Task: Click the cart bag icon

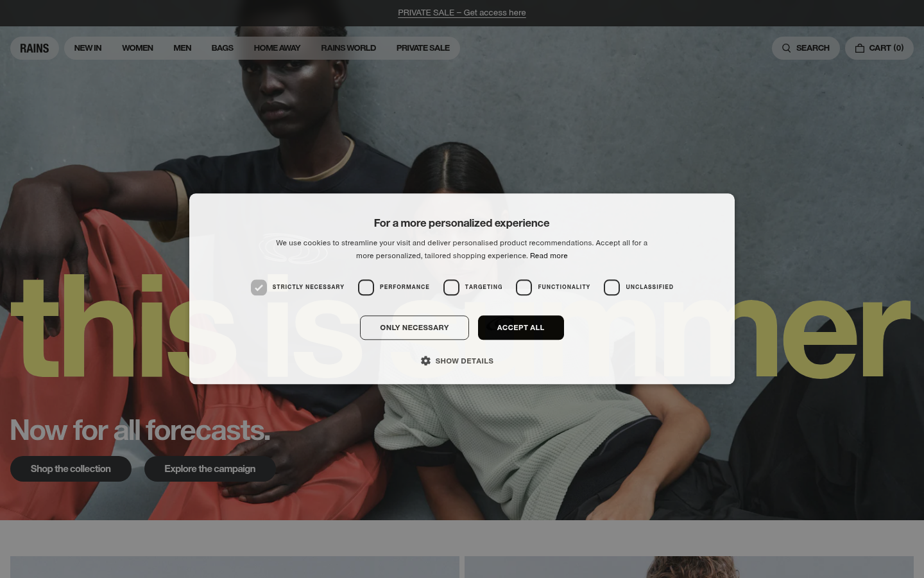Action: 860,48
